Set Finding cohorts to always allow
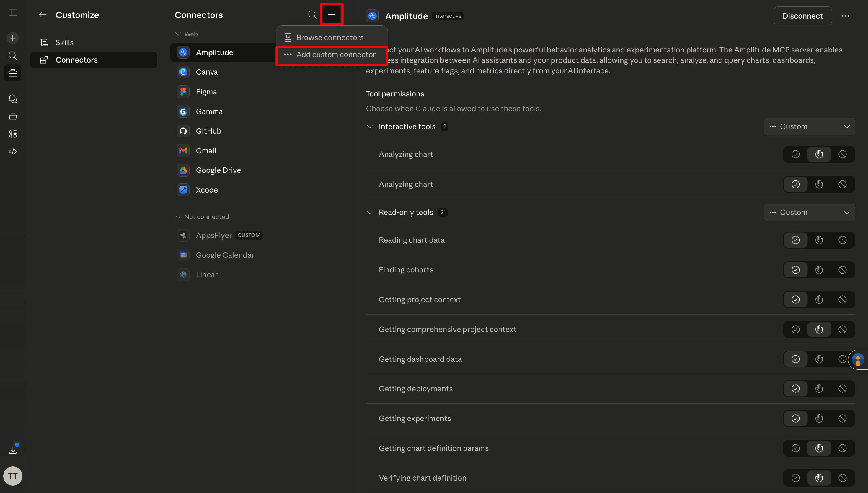Image resolution: width=868 pixels, height=493 pixels. pos(795,270)
